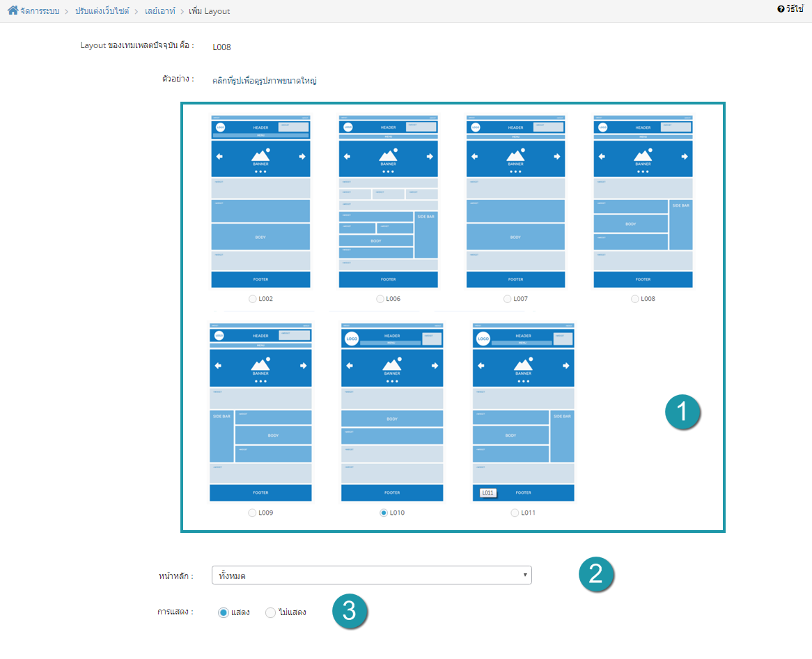
Task: Open เลย์เอาท์ breadcrumb link
Action: [x=160, y=11]
